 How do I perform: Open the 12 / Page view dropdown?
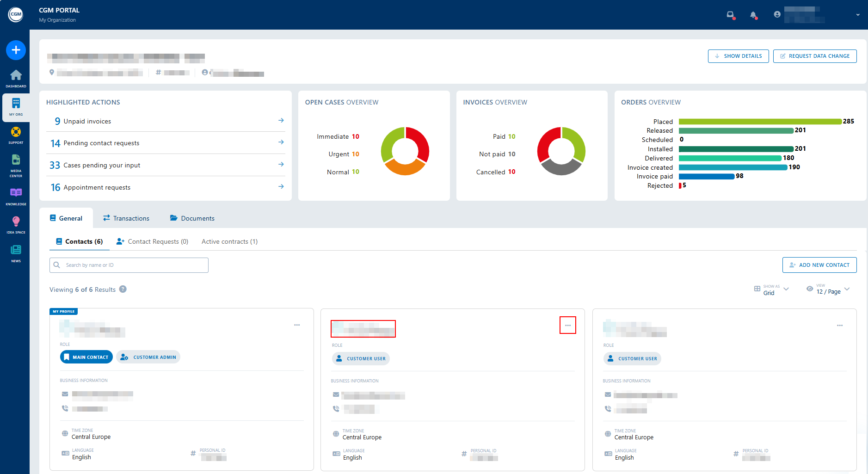point(828,289)
